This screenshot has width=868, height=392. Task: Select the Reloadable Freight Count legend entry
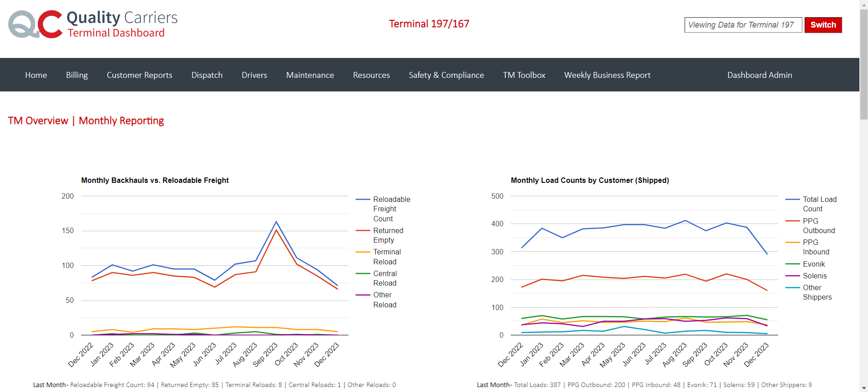(x=383, y=209)
